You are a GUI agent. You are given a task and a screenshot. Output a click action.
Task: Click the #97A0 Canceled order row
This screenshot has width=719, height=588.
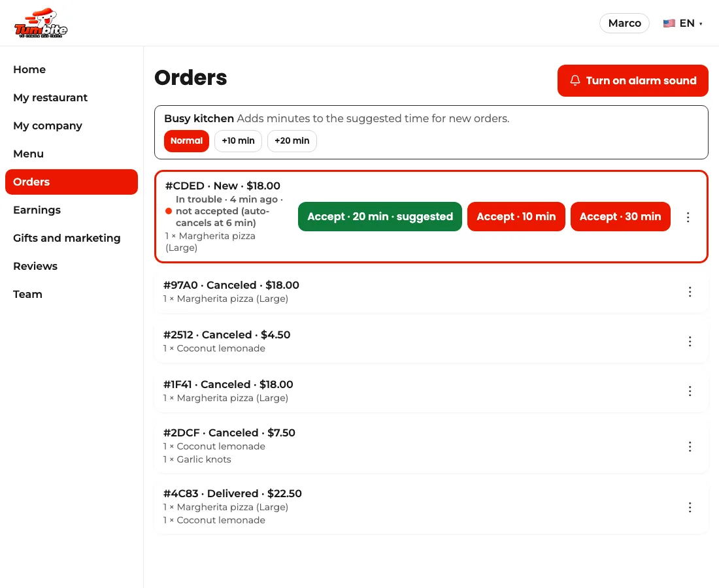tap(431, 291)
